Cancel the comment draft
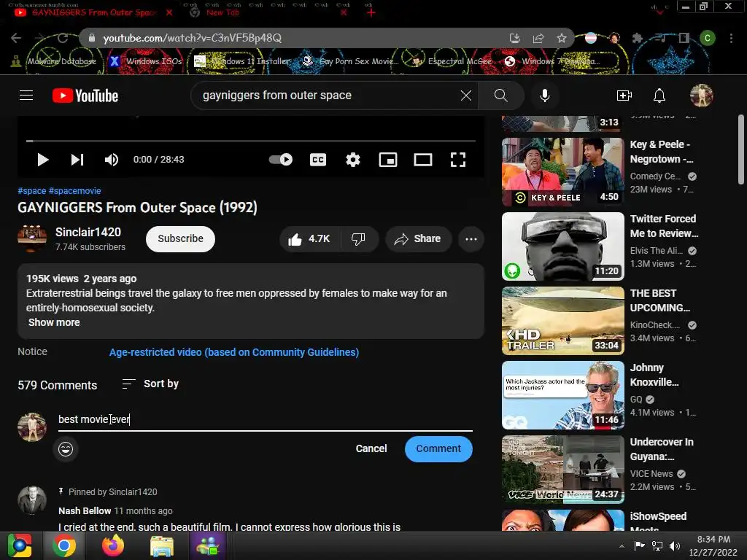 [371, 449]
